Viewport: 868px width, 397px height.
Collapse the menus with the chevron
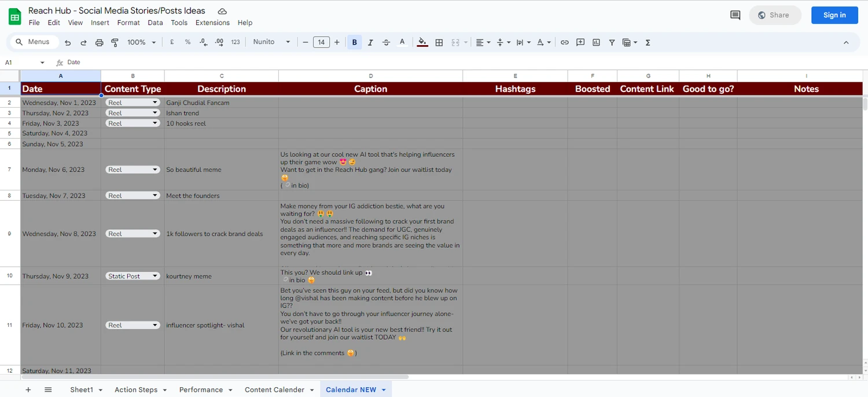[846, 42]
